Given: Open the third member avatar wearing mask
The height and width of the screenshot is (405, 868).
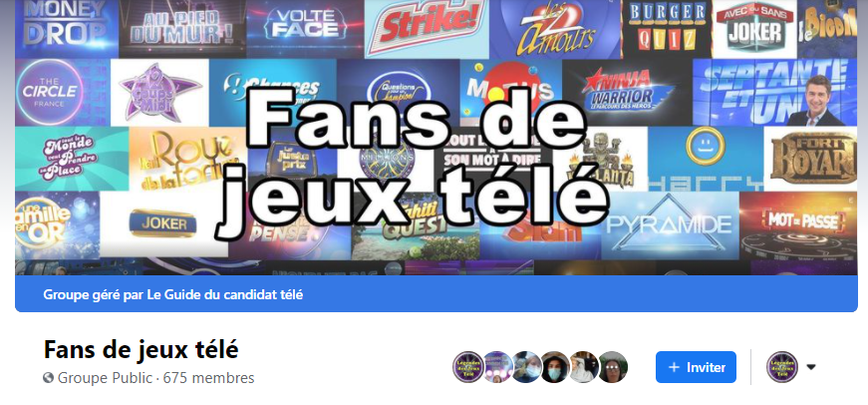Looking at the screenshot, I should tap(526, 367).
